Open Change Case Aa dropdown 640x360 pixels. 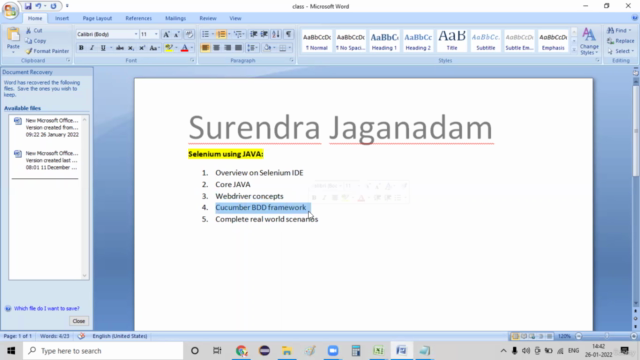click(154, 48)
